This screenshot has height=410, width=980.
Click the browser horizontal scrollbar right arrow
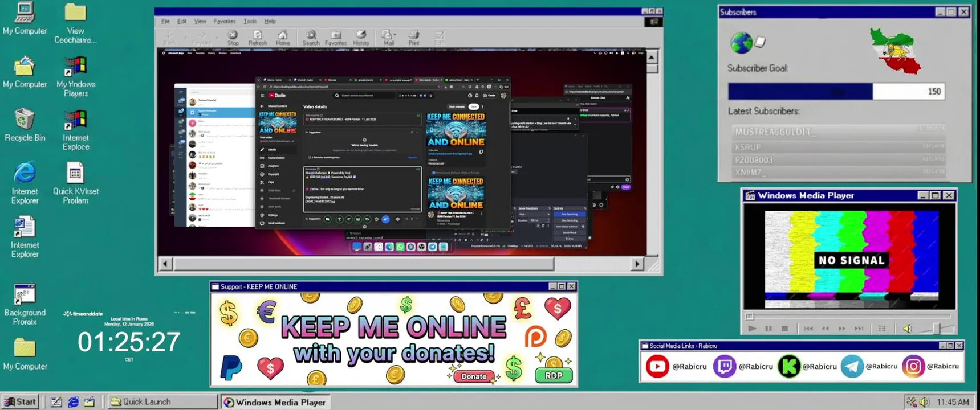pos(637,264)
